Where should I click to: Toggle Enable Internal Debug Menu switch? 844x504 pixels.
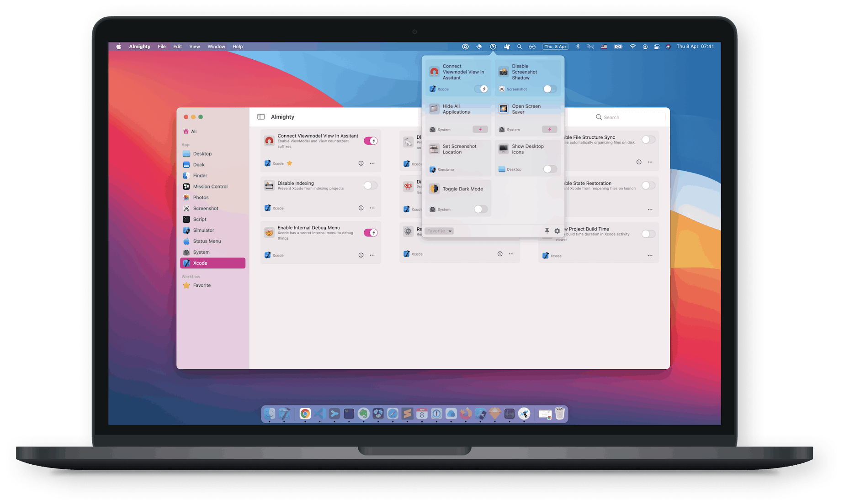pyautogui.click(x=371, y=233)
